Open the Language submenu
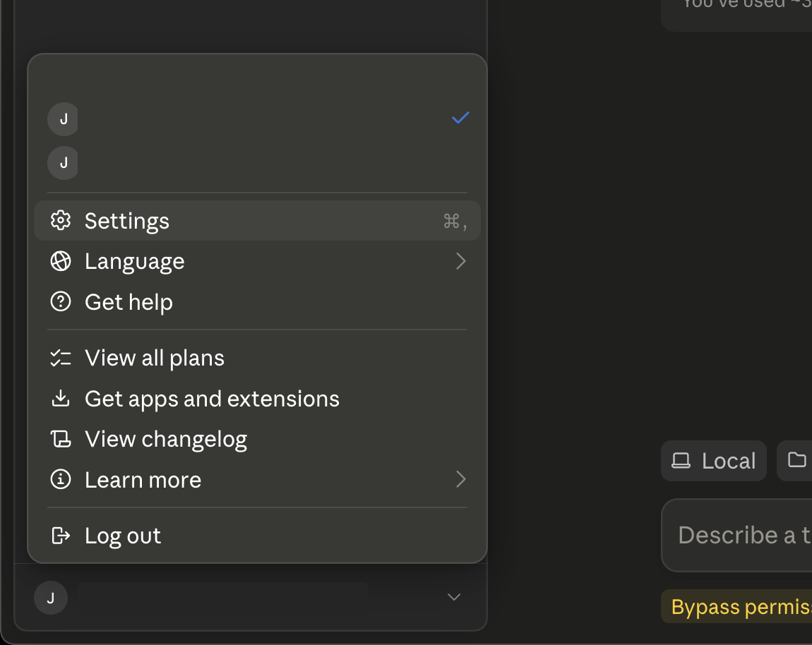 click(x=257, y=261)
